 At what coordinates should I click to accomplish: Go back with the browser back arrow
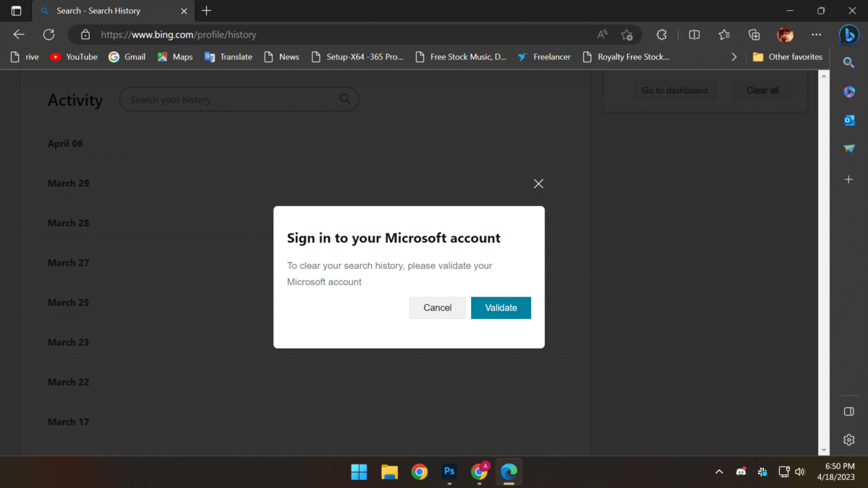click(x=19, y=34)
